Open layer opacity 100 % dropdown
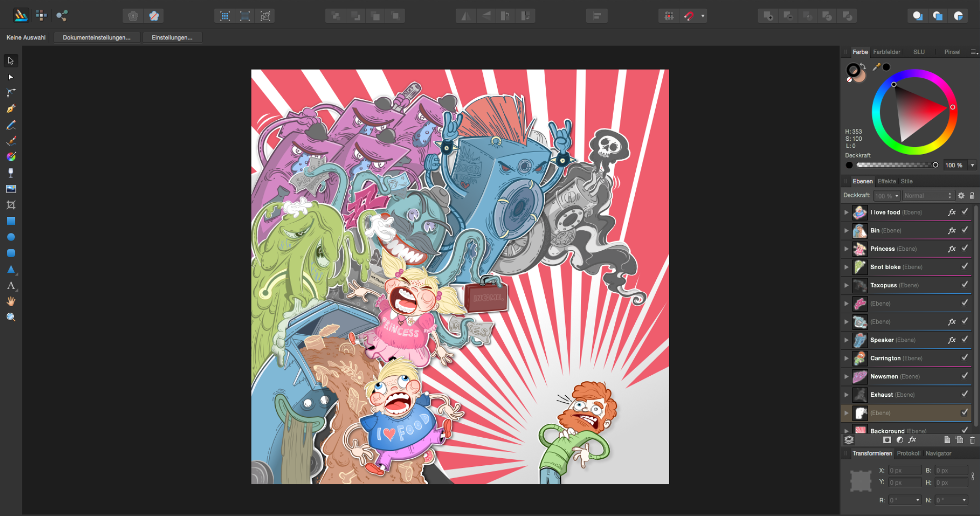980x516 pixels. pyautogui.click(x=886, y=196)
